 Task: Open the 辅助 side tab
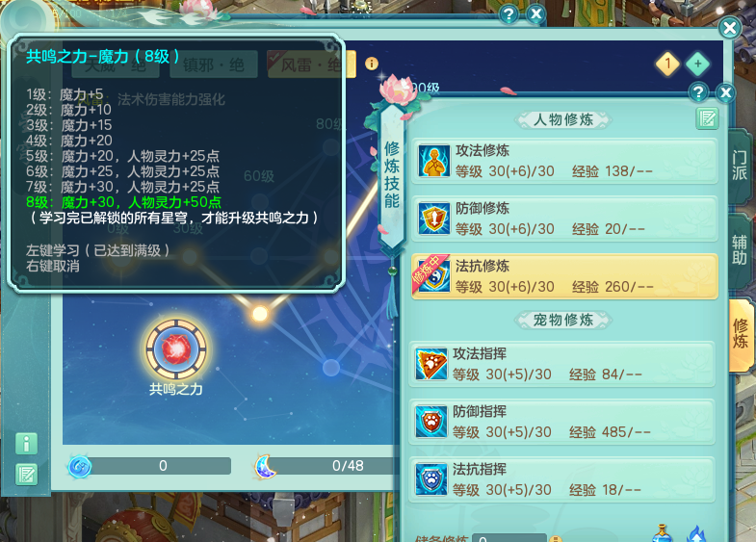(x=739, y=250)
